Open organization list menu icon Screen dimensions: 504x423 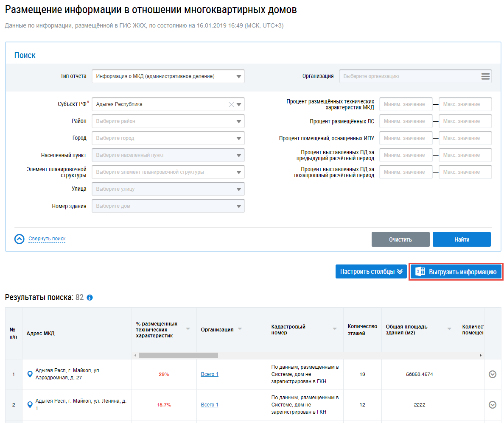coord(485,76)
